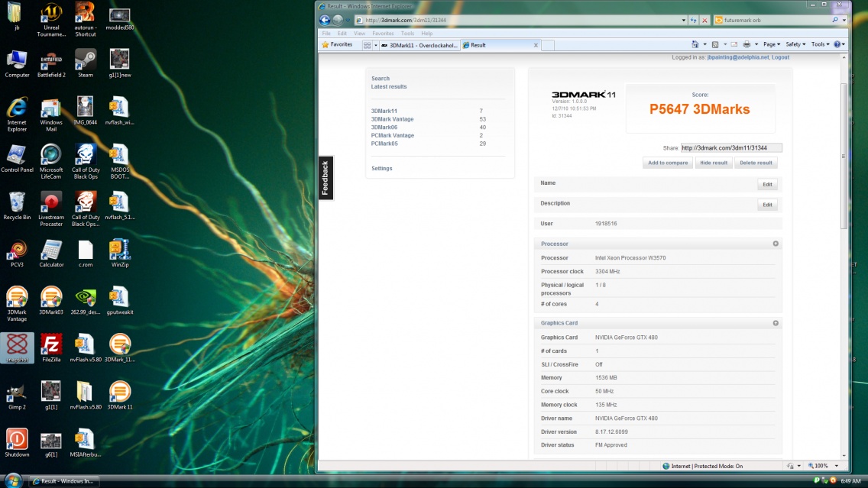This screenshot has width=868, height=488.
Task: Click the Share URL text field
Action: tap(731, 148)
